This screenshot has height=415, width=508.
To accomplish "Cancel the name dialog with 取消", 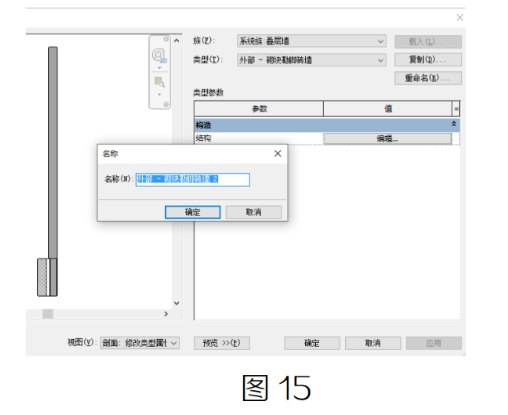I will click(x=254, y=212).
